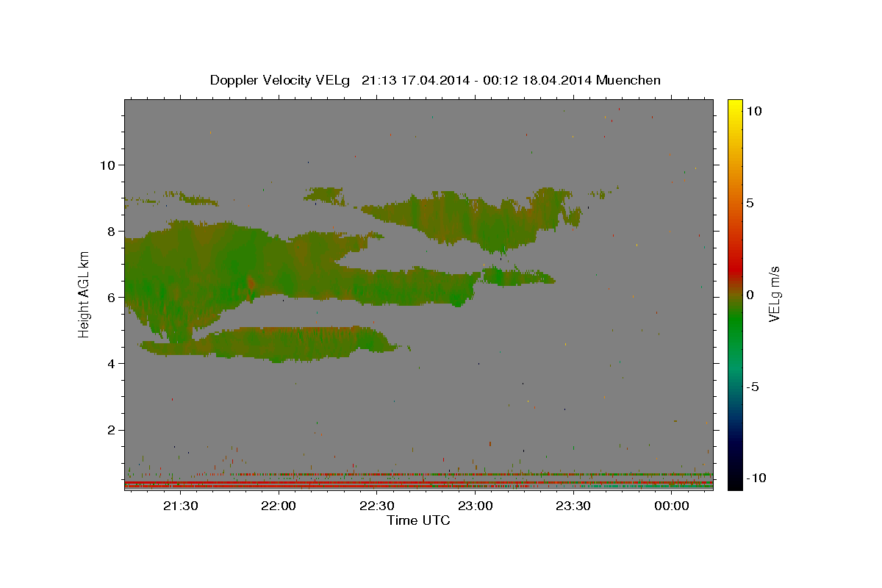Click the '21:30' time axis label
Image resolution: width=882 pixels, height=588 pixels.
[180, 506]
